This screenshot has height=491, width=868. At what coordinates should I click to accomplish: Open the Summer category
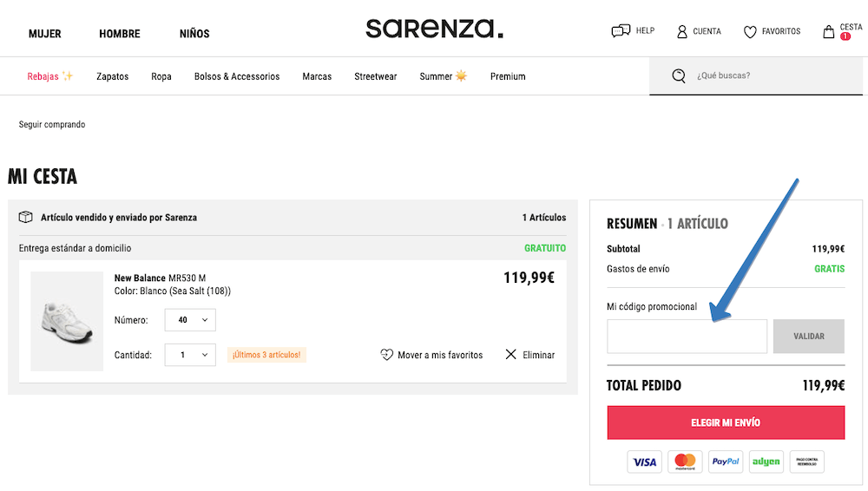point(444,76)
